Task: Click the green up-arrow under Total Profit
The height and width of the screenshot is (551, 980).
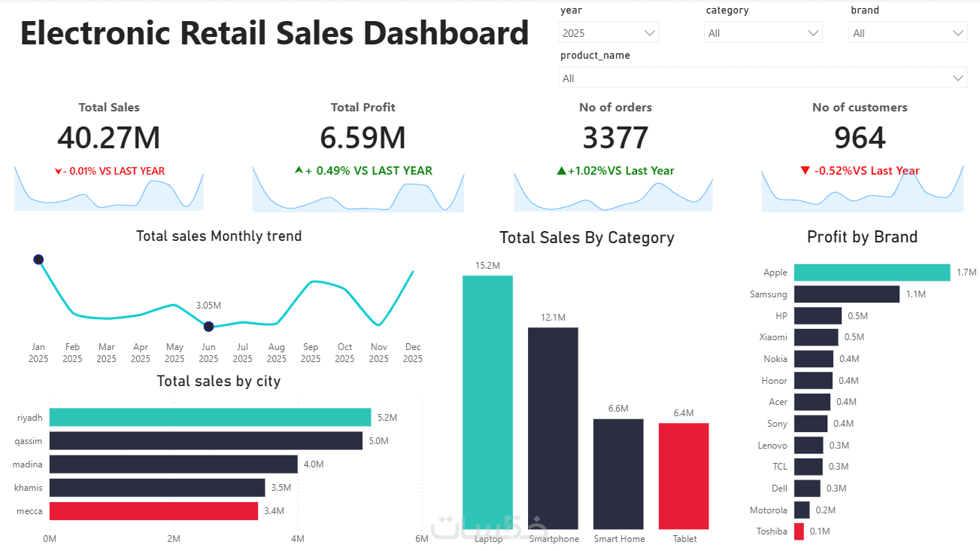Action: click(x=299, y=170)
